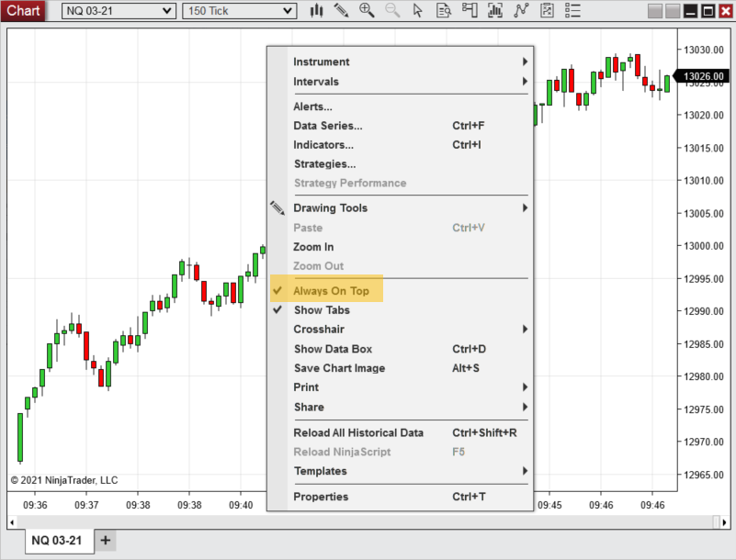Click the 13000.00 price axis label
The width and height of the screenshot is (736, 560).
coord(704,246)
